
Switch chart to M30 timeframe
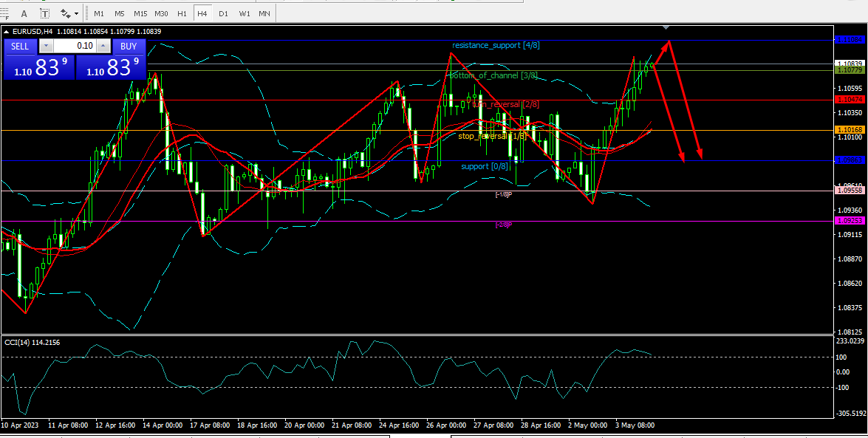161,13
